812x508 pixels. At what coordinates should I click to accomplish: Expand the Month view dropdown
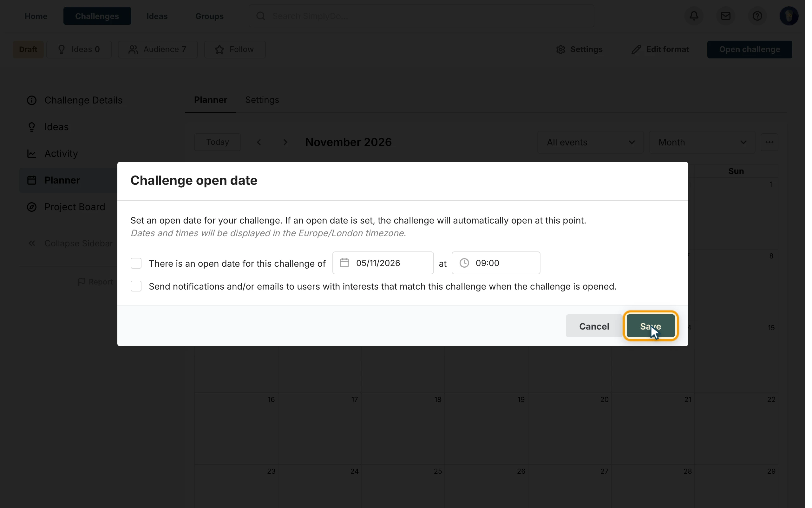702,142
